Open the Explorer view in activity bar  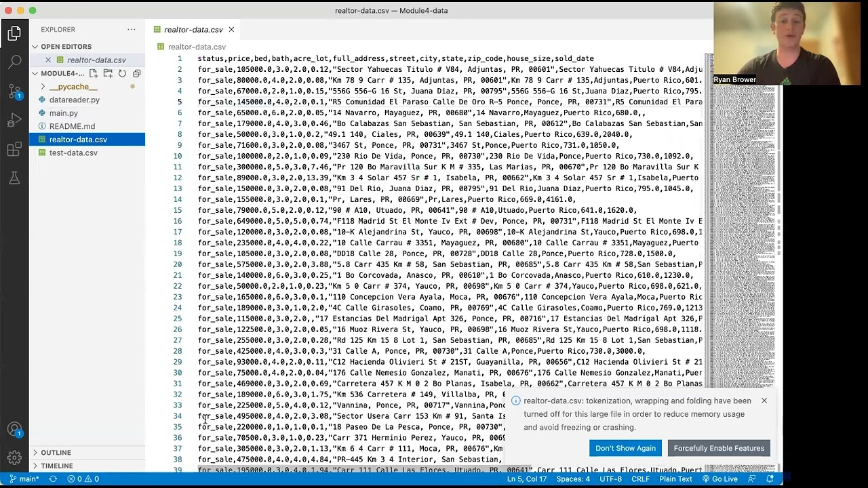coord(14,33)
